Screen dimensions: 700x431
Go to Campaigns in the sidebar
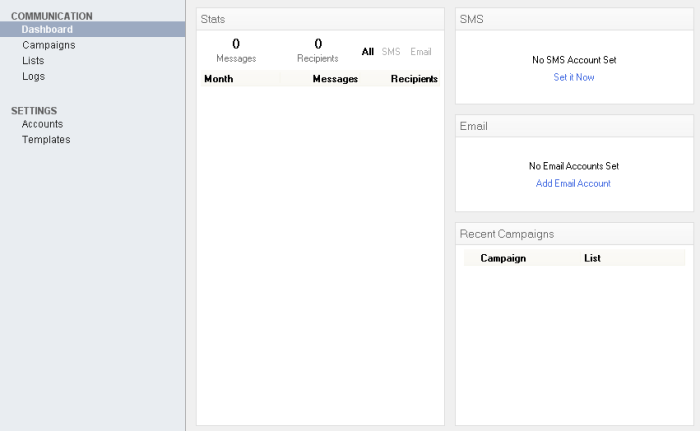coord(48,45)
